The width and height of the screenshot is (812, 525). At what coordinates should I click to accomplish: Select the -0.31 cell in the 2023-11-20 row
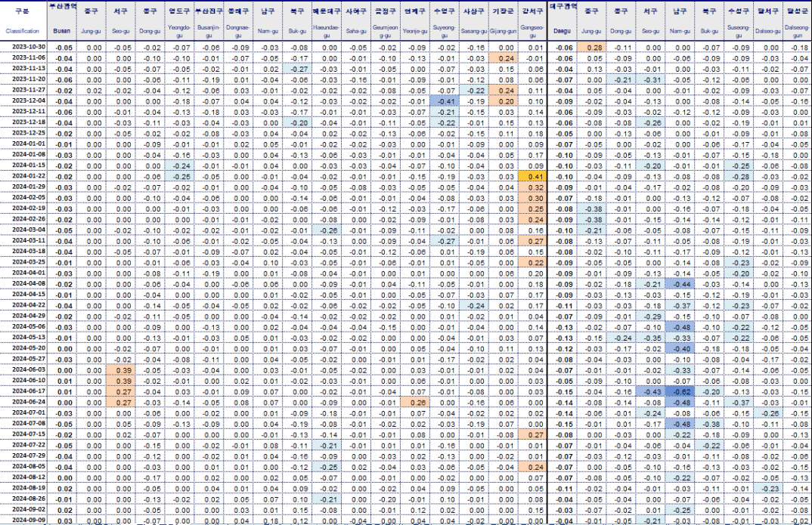650,80
